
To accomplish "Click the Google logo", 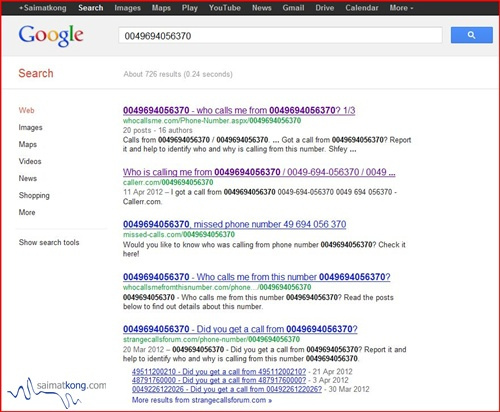I will coord(51,36).
